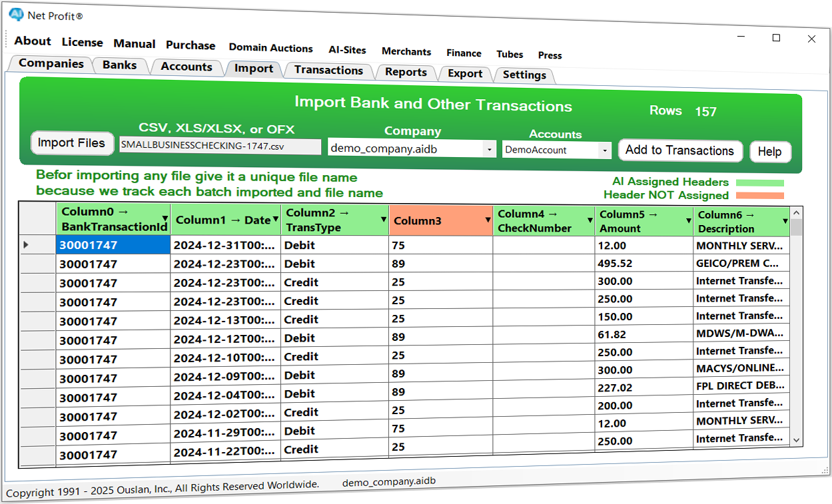
Task: Open Column5 Amount header dropdown arrow
Action: [687, 221]
